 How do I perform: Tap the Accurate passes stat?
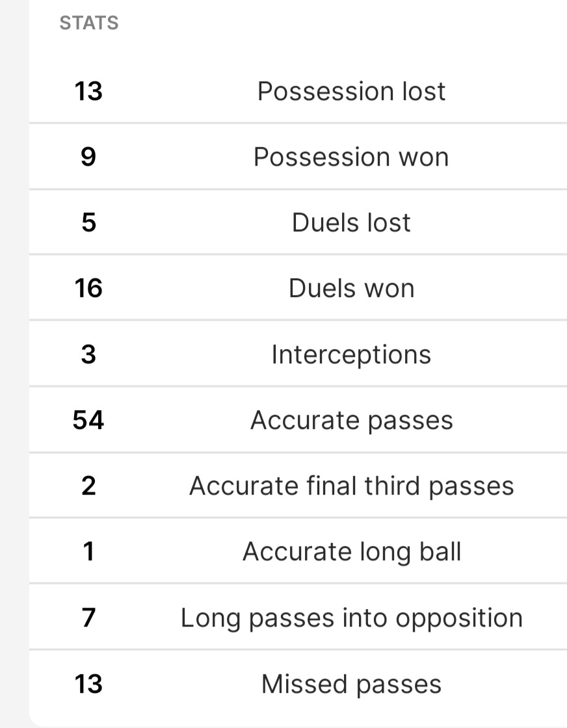pos(298,420)
